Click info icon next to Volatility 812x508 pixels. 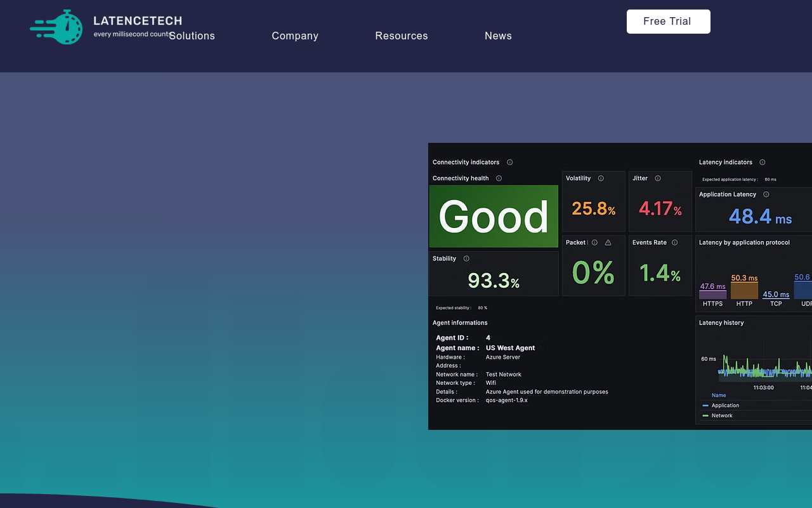[x=601, y=178]
